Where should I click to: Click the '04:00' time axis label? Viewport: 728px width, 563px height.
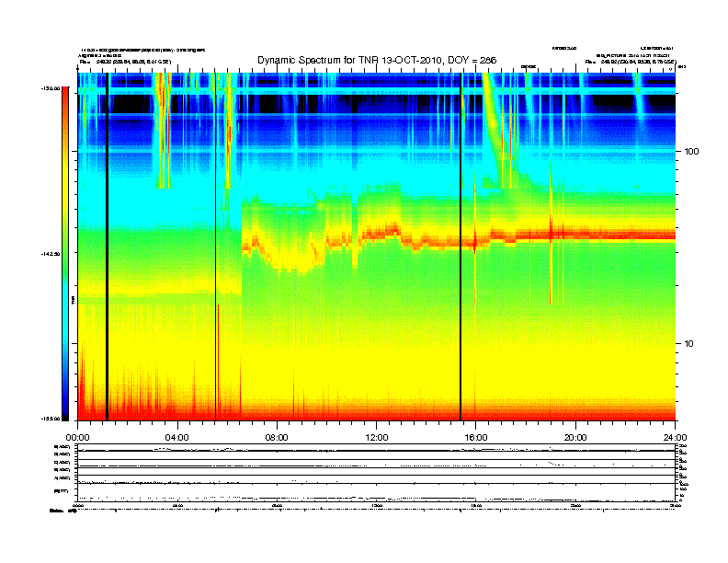177,438
